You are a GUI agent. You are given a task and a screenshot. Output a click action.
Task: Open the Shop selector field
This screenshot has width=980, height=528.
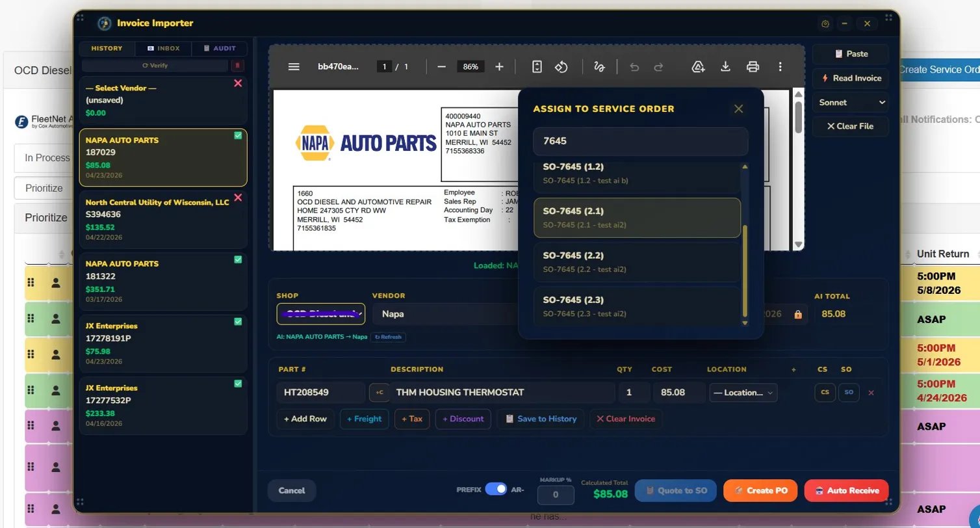point(321,314)
